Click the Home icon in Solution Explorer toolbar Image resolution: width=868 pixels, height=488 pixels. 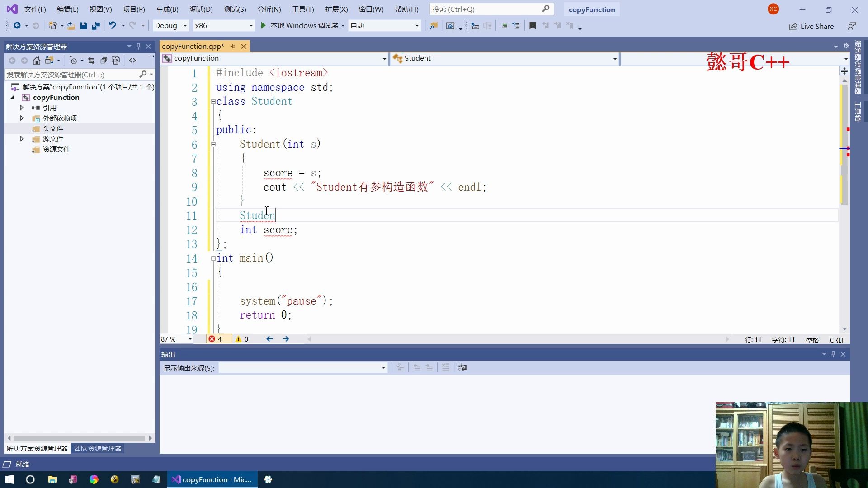click(x=37, y=60)
